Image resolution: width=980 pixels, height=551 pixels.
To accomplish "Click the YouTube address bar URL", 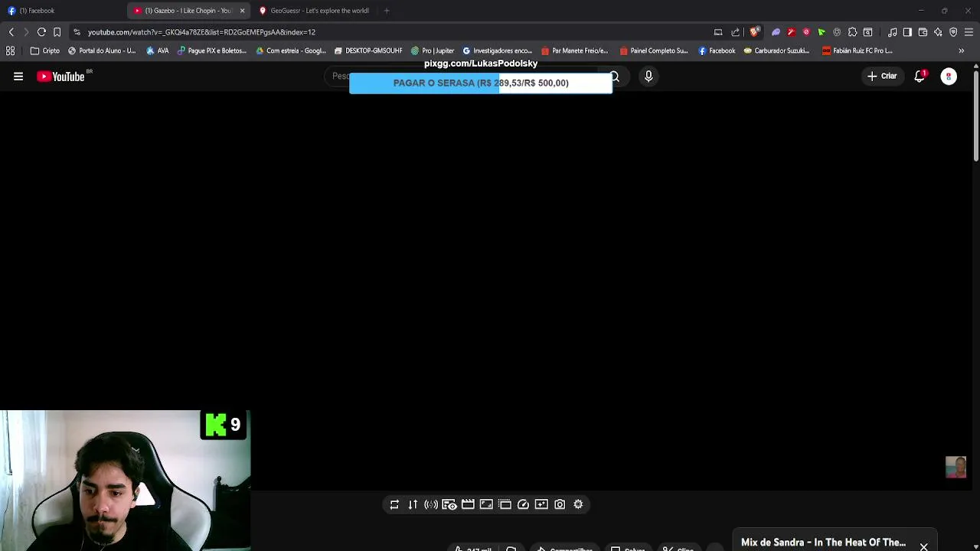I will click(201, 32).
